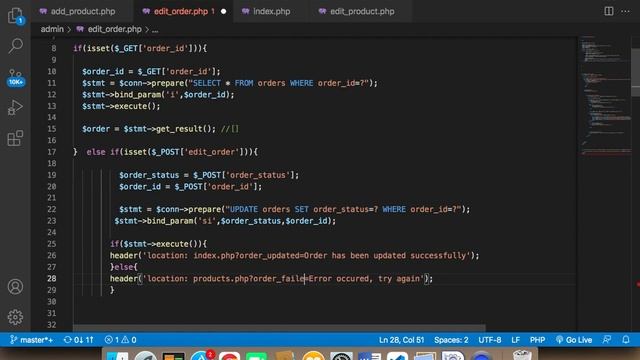Open the editor More Actions menu
640x360 pixels.
[x=625, y=11]
